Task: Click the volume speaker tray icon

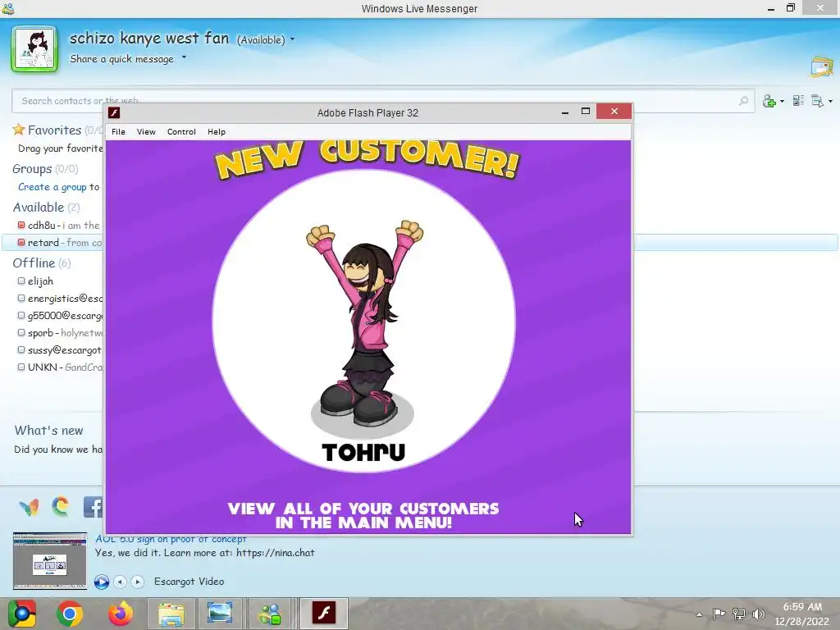Action: coord(758,614)
